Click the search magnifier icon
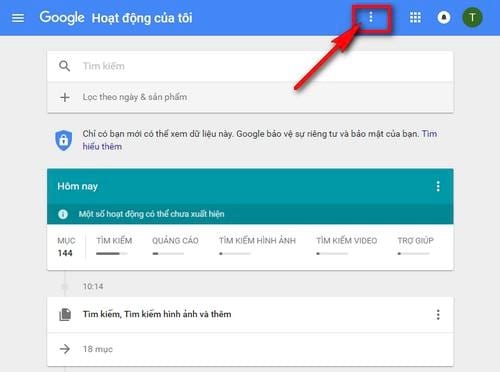The image size is (500, 372). pos(64,66)
